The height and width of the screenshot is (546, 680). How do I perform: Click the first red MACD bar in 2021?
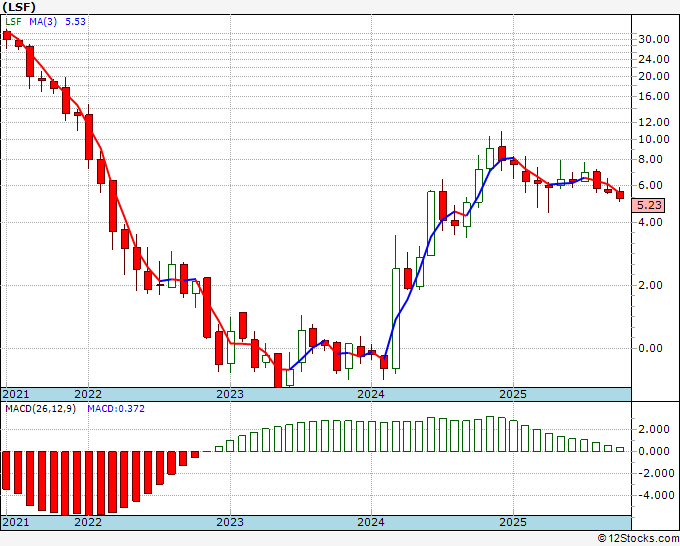6,471
